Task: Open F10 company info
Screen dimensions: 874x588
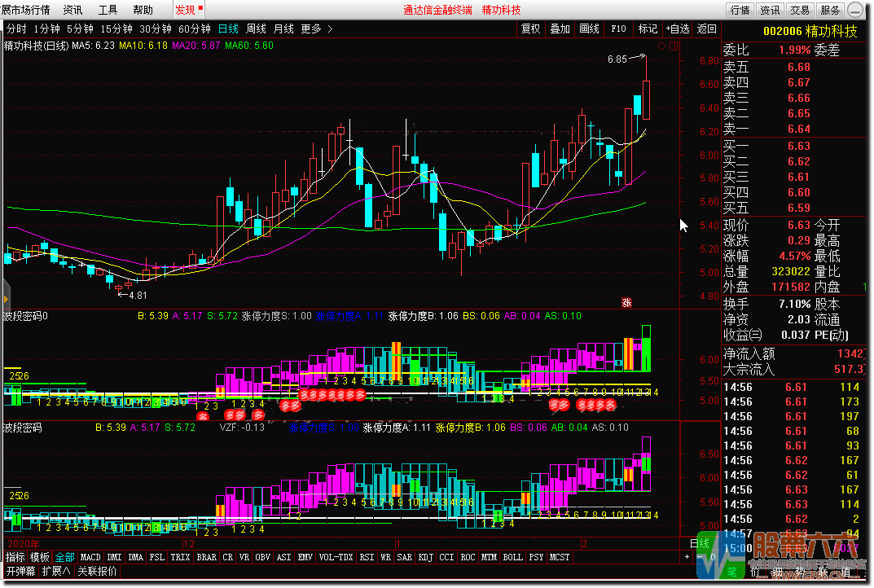Action: pos(618,29)
